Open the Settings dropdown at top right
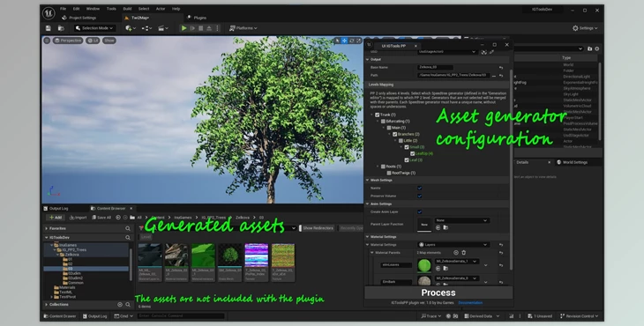Image resolution: width=644 pixels, height=326 pixels. tap(585, 28)
